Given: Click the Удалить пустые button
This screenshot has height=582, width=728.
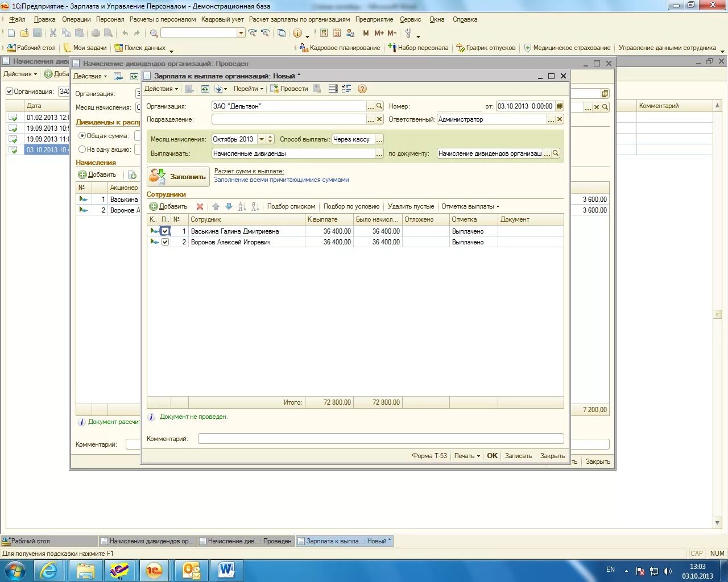Looking at the screenshot, I should pyautogui.click(x=411, y=206).
